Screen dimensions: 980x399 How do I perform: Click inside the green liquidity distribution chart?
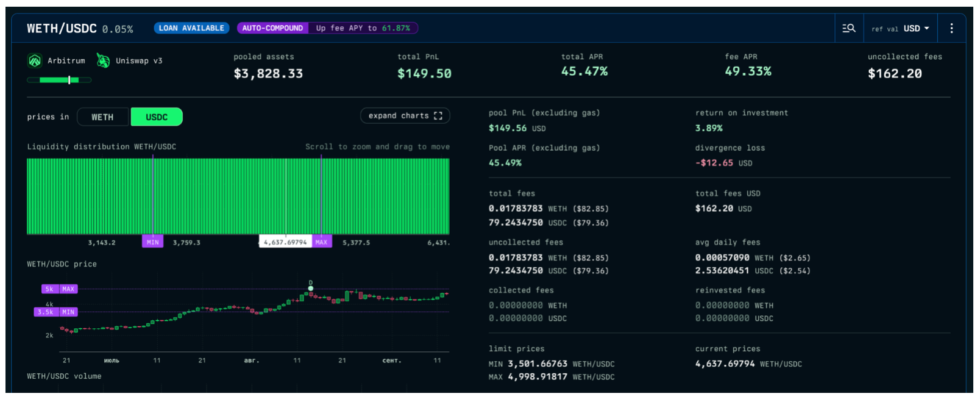click(x=238, y=196)
